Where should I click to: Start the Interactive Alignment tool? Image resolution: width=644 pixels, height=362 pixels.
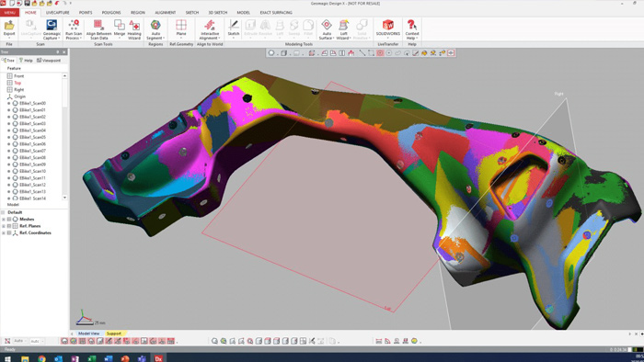(x=209, y=29)
